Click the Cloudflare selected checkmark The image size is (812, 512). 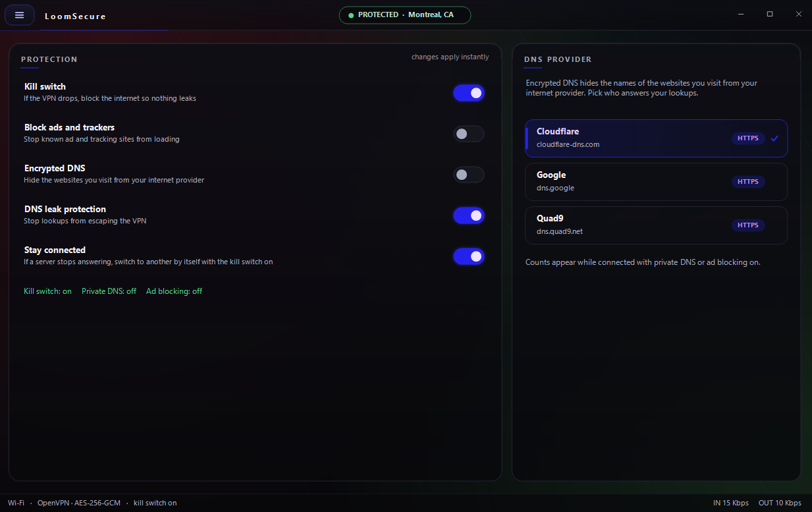point(774,138)
